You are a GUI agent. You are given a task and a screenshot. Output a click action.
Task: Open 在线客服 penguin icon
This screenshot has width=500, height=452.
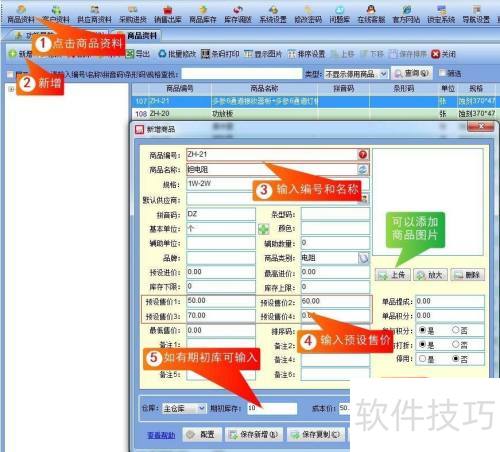371,14
